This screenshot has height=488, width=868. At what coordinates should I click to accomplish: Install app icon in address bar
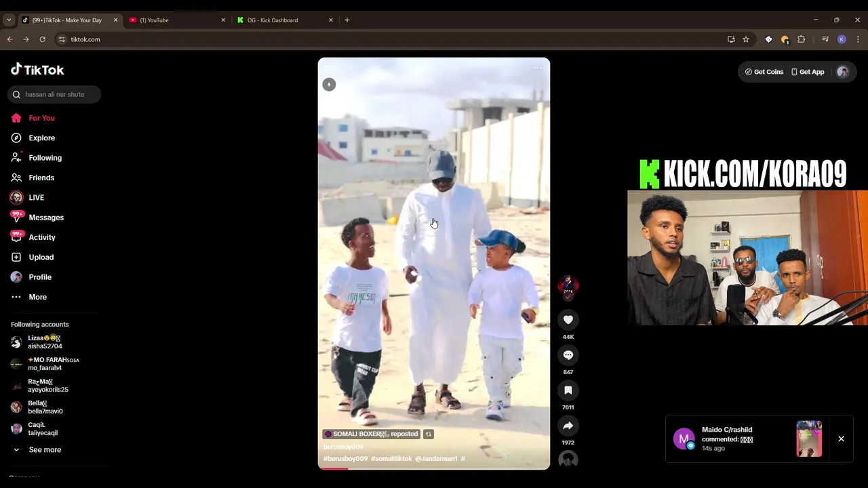[x=731, y=39]
